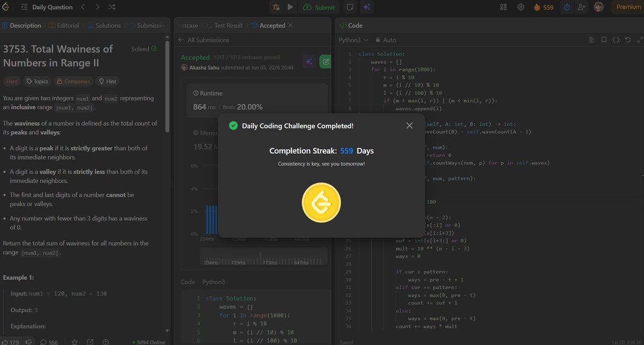Dislike the problem with thumbs down
644x345 pixels.
30,342
